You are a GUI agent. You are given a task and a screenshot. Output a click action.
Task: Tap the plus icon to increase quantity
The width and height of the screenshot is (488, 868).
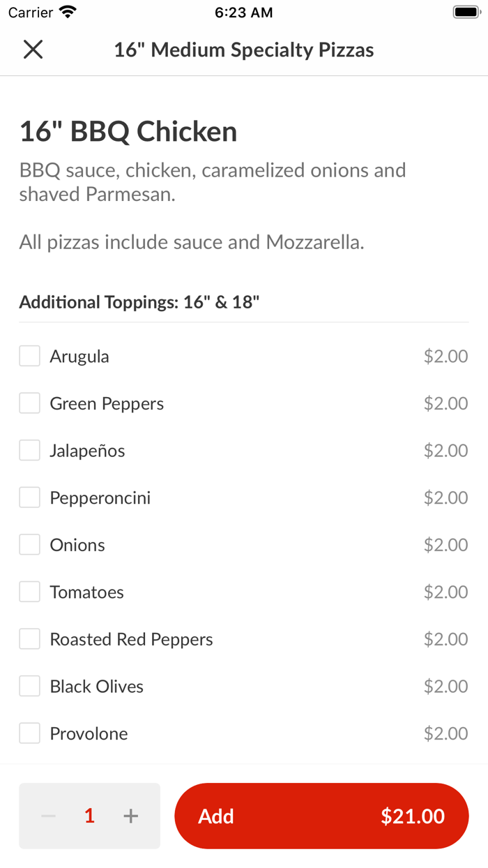130,816
